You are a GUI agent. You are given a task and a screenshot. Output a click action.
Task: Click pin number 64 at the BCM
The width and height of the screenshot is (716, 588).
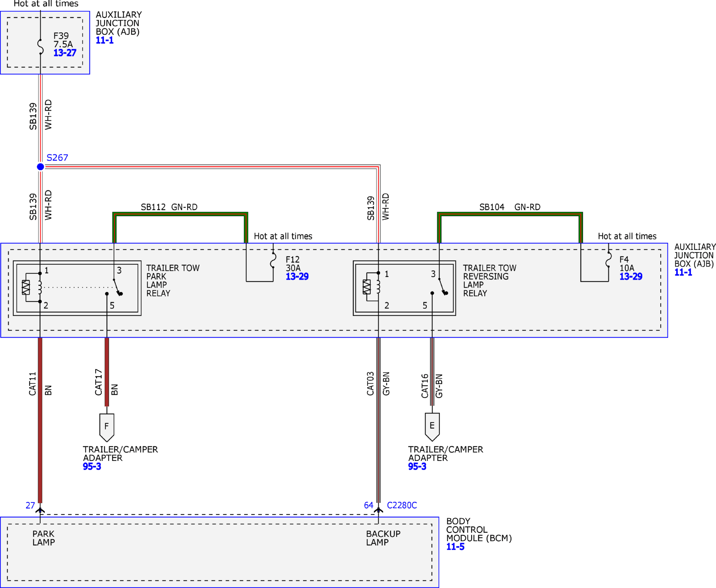369,505
